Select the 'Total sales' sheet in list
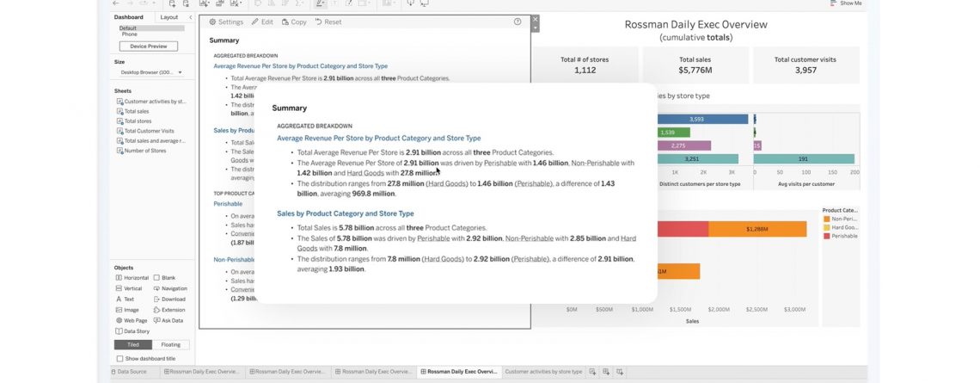Screen dimensions: 980x383 coord(132,111)
